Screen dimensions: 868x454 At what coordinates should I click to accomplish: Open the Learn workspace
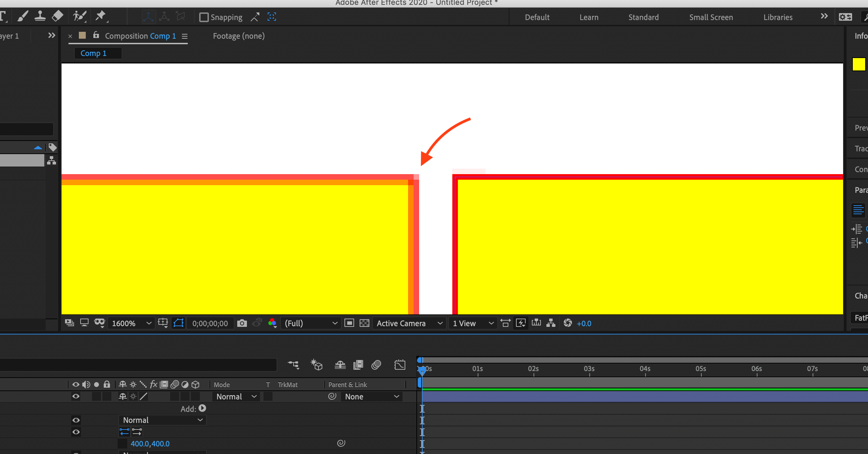coord(589,17)
